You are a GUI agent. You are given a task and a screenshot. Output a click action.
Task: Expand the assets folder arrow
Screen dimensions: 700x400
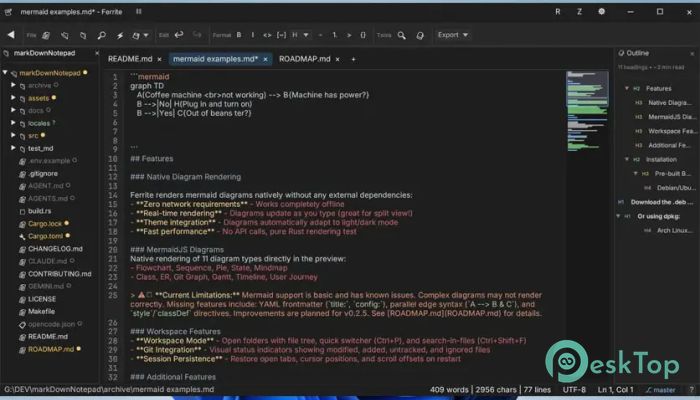click(13, 97)
